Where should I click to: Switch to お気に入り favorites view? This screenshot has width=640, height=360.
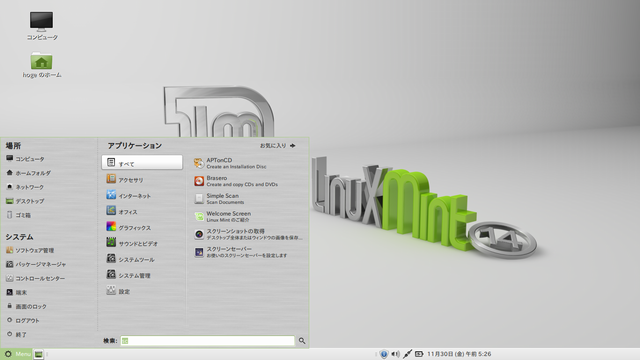(278, 145)
